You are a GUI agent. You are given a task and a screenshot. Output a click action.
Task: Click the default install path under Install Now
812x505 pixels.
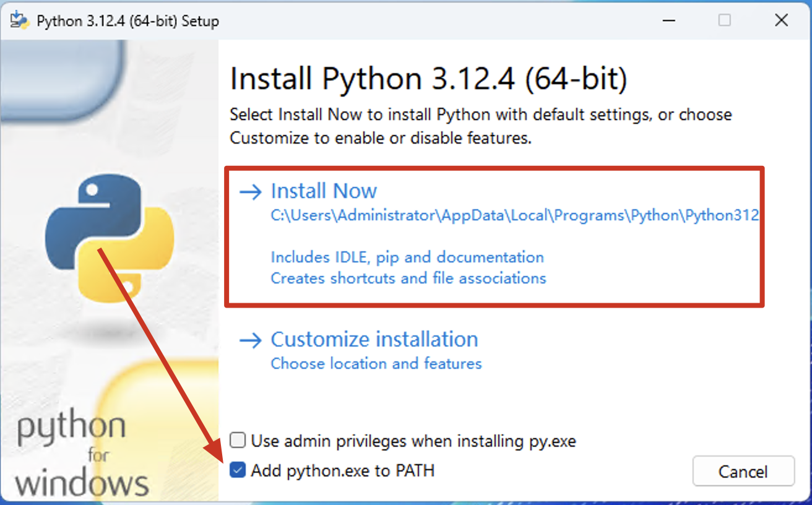tap(514, 215)
